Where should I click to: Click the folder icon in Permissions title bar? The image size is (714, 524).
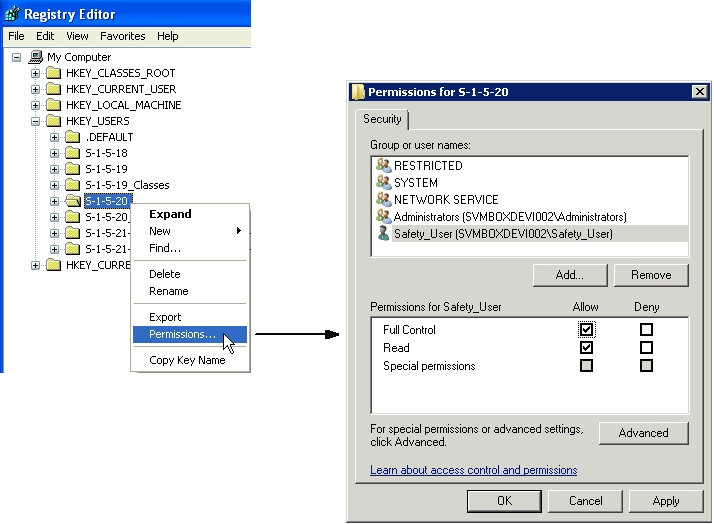click(x=358, y=92)
